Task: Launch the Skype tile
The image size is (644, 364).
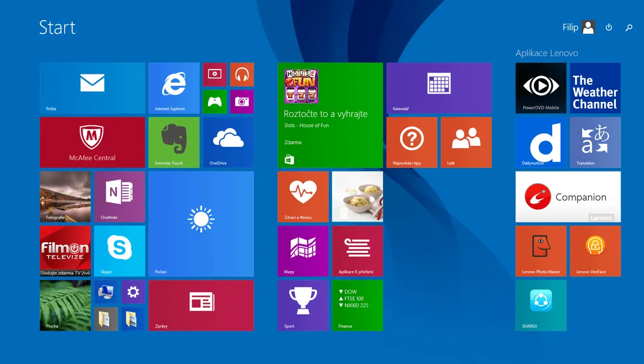Action: [x=119, y=251]
